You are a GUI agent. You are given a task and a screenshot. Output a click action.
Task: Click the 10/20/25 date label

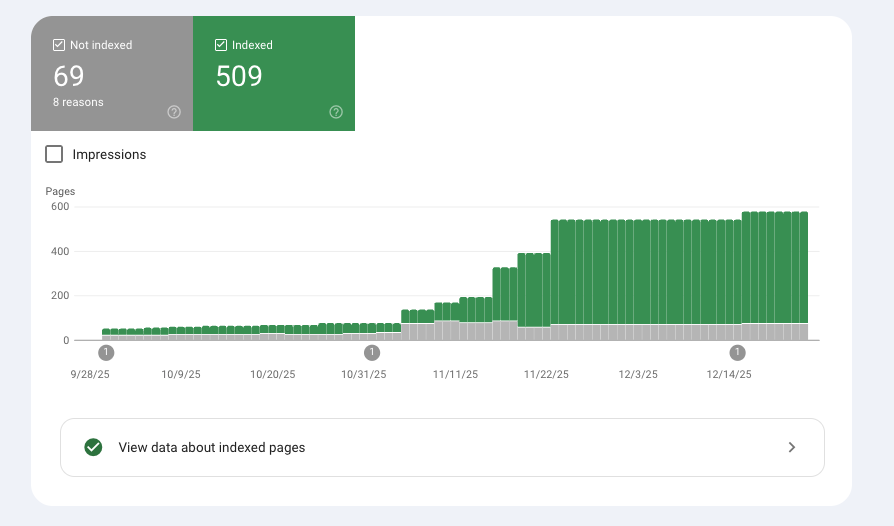(273, 374)
